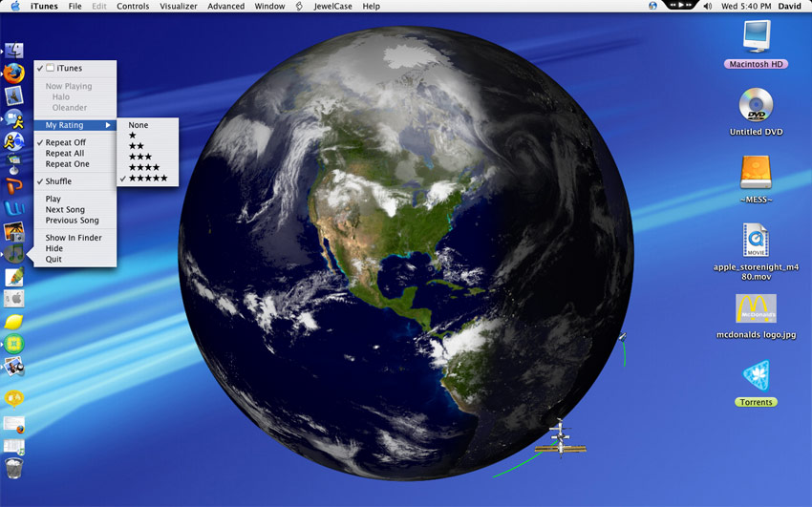
Task: Open Firefox from the dock
Action: pos(14,74)
